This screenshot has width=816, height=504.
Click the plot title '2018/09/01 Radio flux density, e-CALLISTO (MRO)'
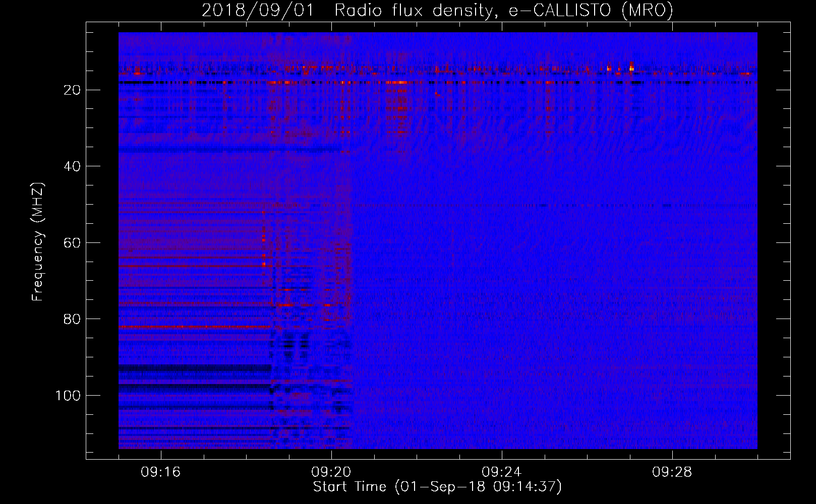(x=437, y=10)
